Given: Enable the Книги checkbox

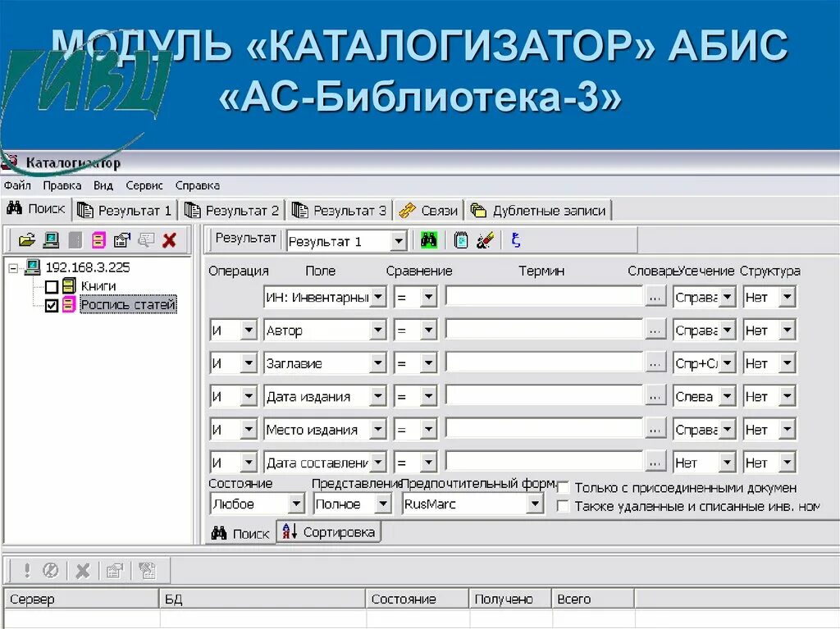Looking at the screenshot, I should click(x=52, y=287).
